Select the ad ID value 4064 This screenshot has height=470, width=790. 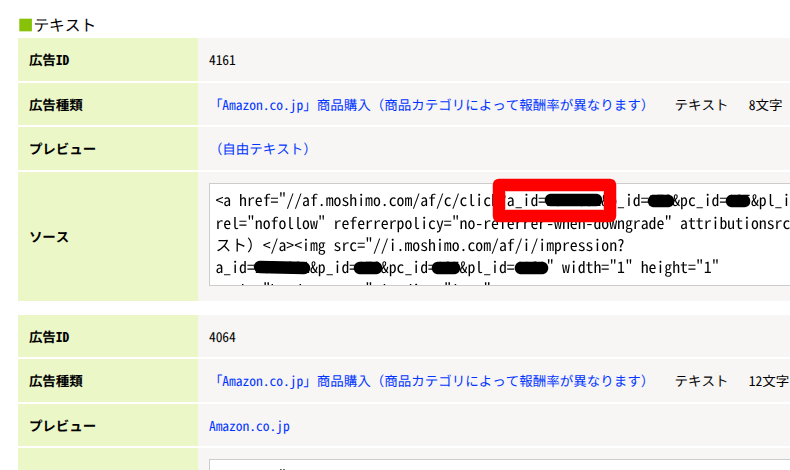click(222, 337)
